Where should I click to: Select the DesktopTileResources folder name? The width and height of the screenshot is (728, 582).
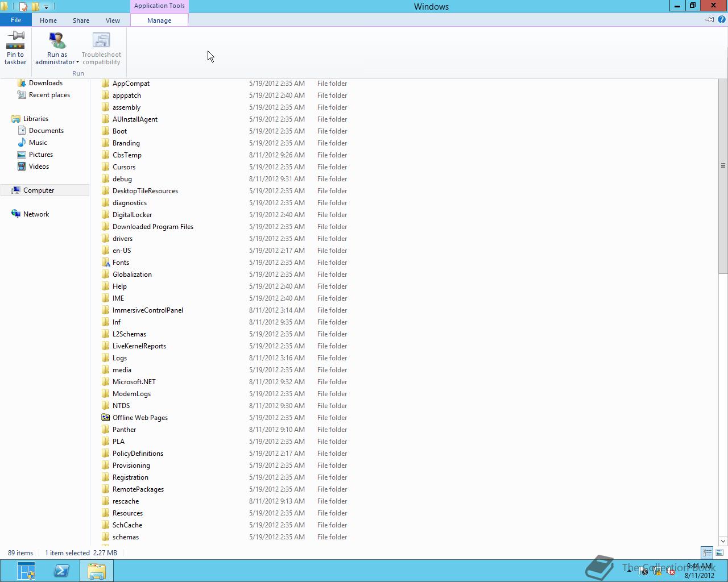point(145,191)
